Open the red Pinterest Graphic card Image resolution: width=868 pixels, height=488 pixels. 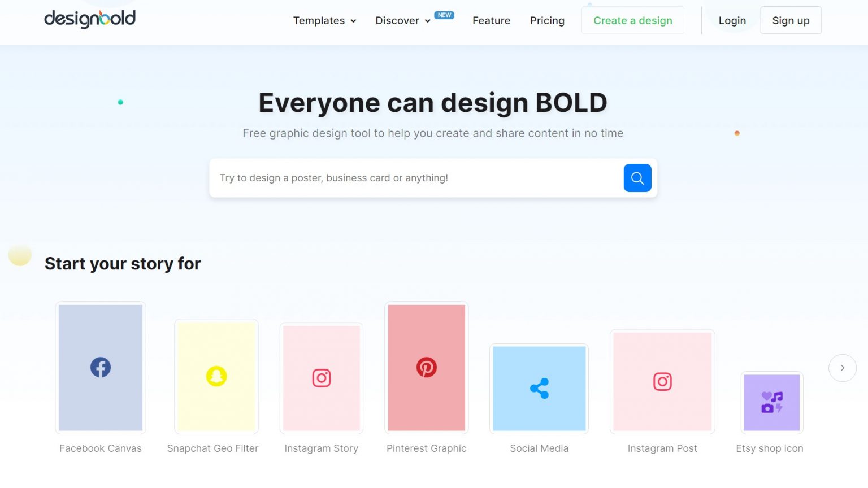427,368
